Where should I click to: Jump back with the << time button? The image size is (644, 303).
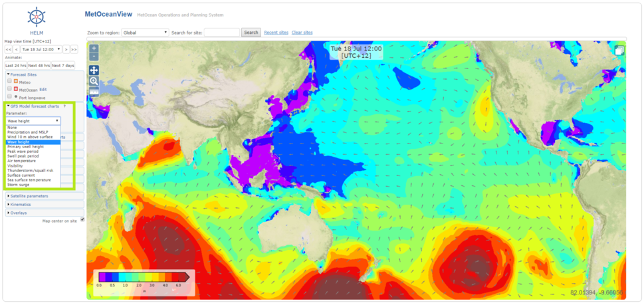8,49
